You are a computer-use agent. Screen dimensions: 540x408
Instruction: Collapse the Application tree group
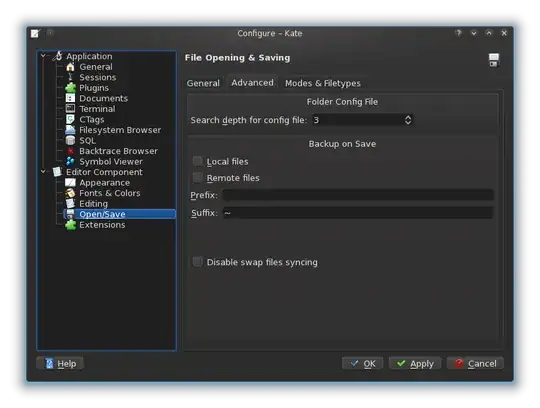click(x=43, y=55)
